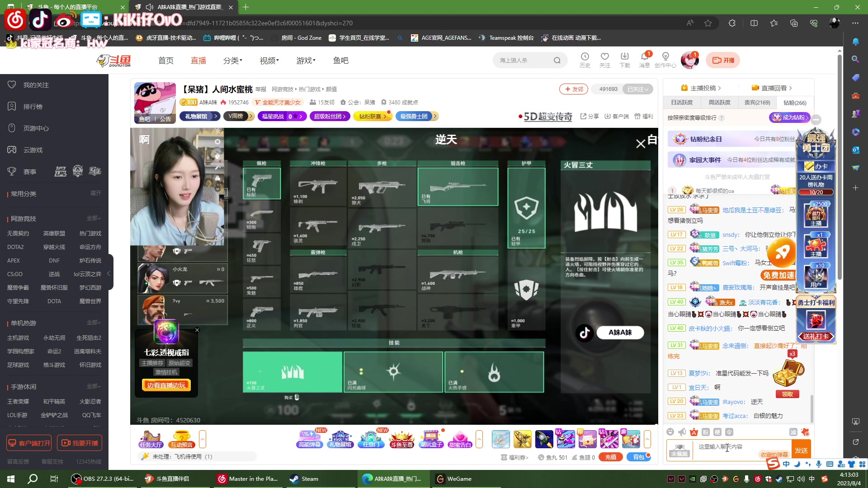Open OBS 27.2.3 in the Windows taskbar
The width and height of the screenshot is (868, 488).
point(103,479)
